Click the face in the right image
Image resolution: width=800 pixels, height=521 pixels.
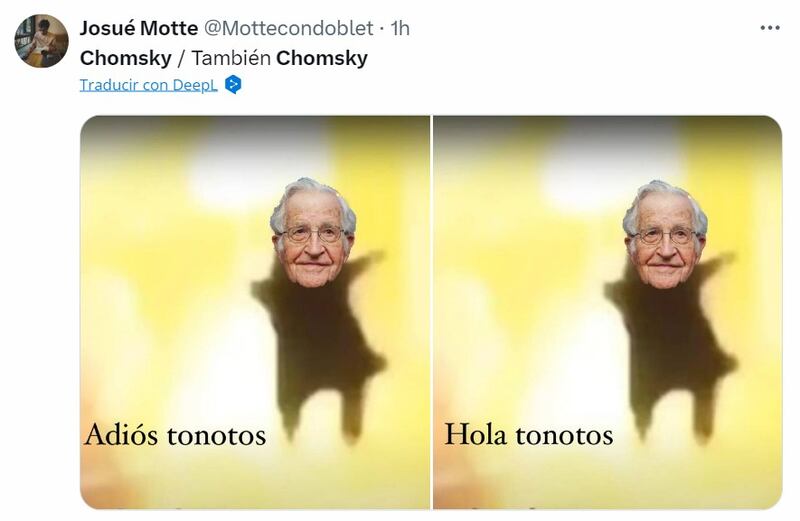tap(665, 235)
